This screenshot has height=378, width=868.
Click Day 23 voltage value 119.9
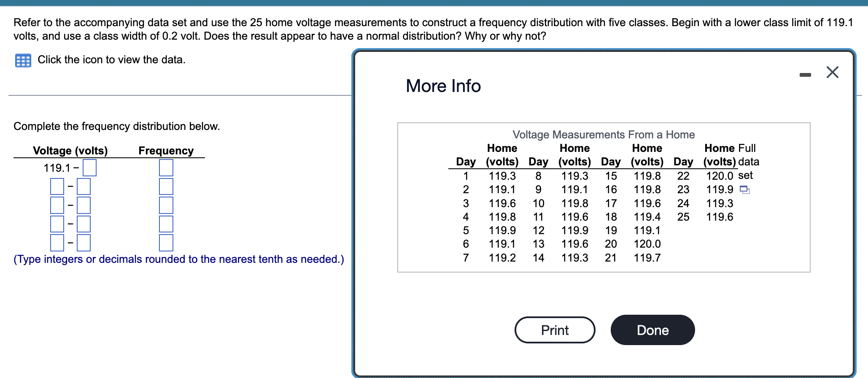pyautogui.click(x=720, y=190)
